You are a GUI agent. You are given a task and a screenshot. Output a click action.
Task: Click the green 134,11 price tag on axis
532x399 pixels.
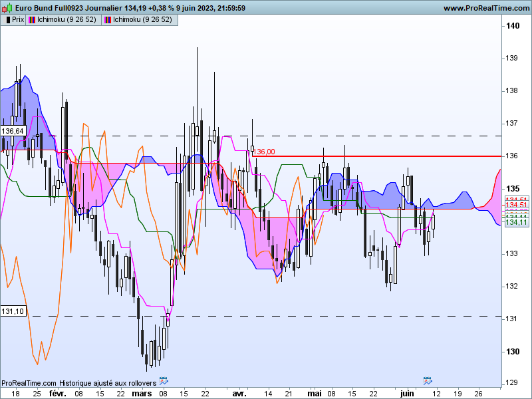coord(517,222)
